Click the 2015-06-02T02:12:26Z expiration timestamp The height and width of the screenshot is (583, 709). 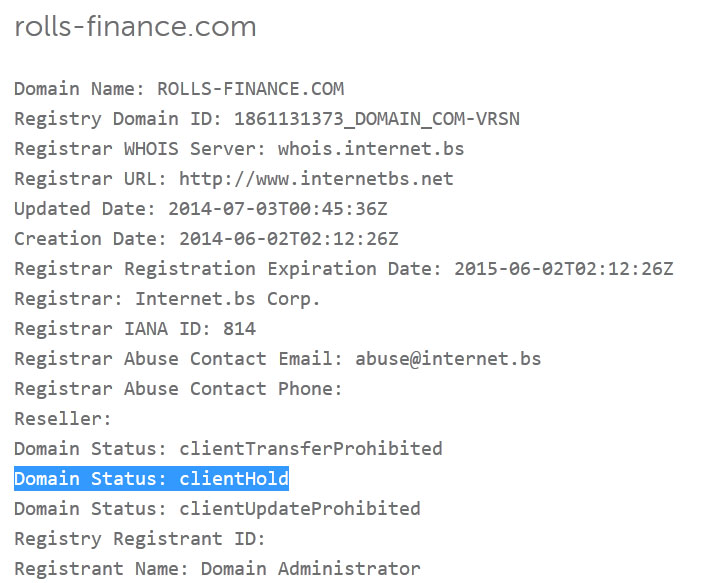pos(563,269)
